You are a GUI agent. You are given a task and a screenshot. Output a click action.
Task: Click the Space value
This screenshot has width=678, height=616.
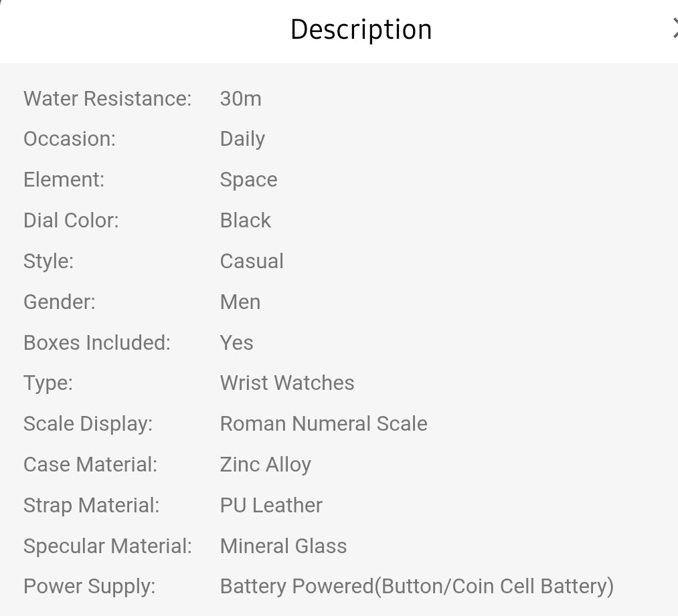click(x=248, y=179)
